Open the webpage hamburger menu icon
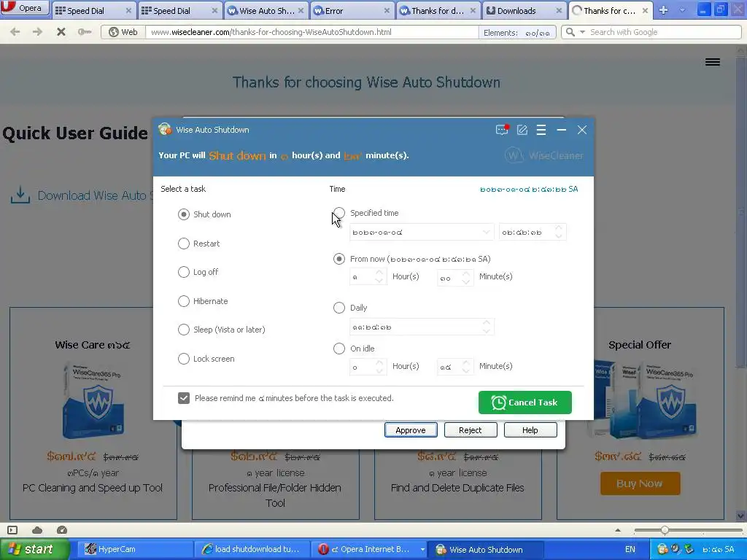 coord(713,62)
